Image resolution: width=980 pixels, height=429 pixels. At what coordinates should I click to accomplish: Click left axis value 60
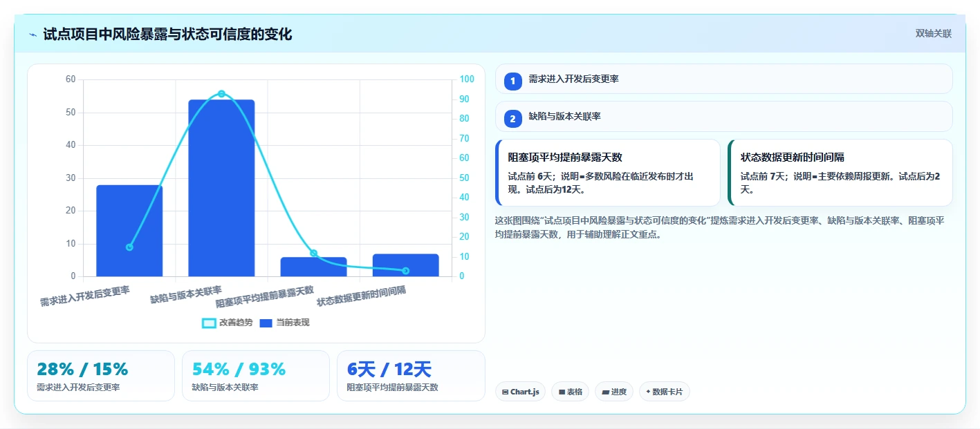[71, 79]
